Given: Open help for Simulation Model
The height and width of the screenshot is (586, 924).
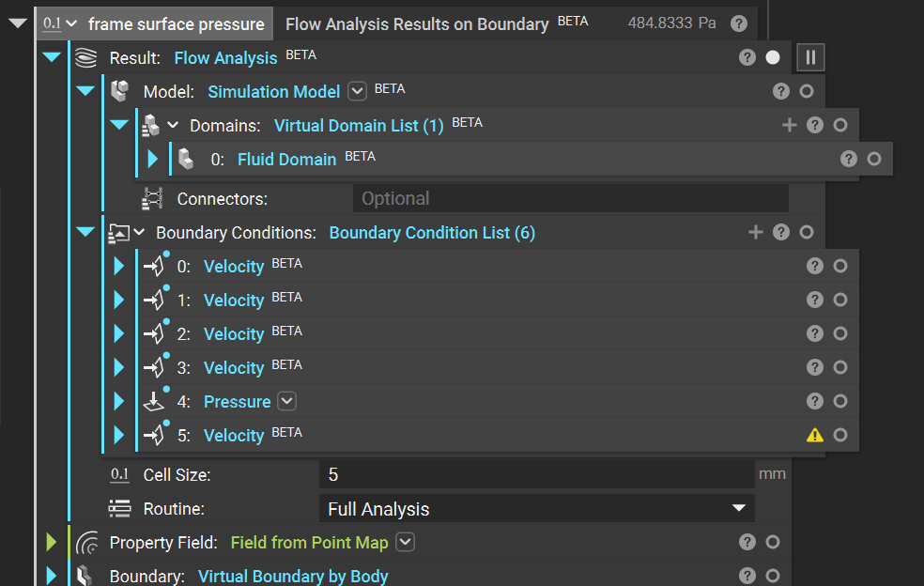Looking at the screenshot, I should click(x=781, y=91).
